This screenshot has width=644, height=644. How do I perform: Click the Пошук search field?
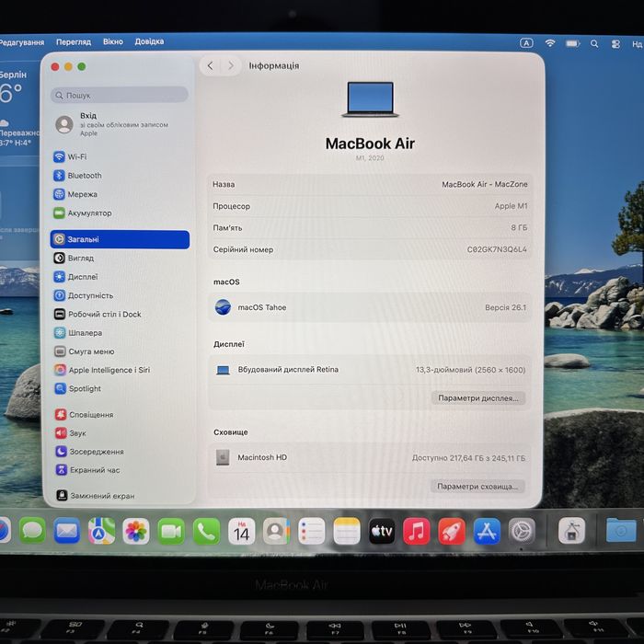(x=120, y=95)
